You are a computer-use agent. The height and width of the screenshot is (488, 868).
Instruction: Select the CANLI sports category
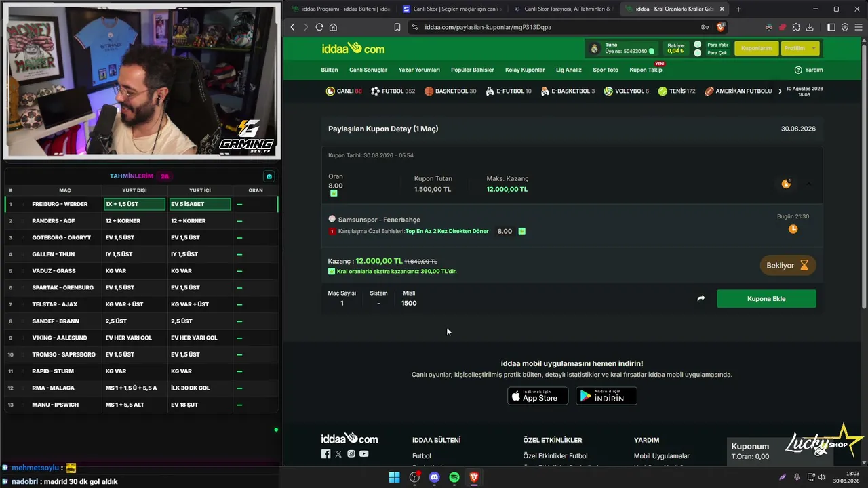point(344,91)
